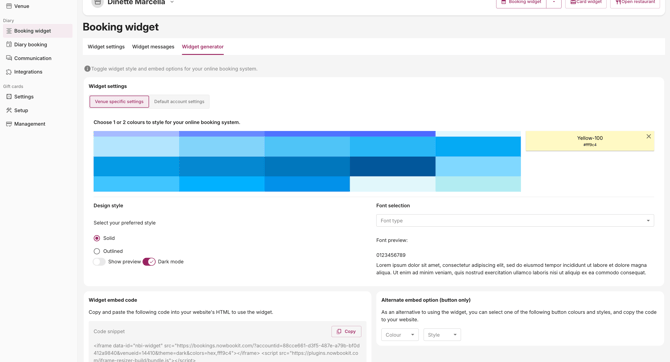Select the Widget generator tab
670x362 pixels.
point(203,47)
